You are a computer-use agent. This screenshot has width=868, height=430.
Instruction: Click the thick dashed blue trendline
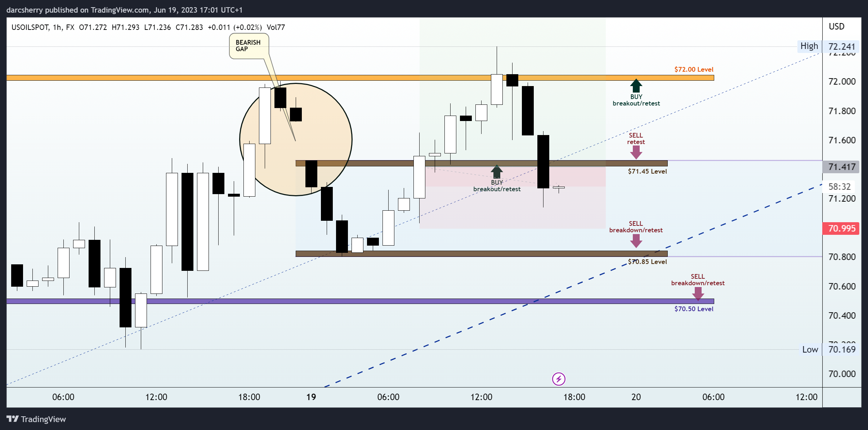pyautogui.click(x=573, y=286)
